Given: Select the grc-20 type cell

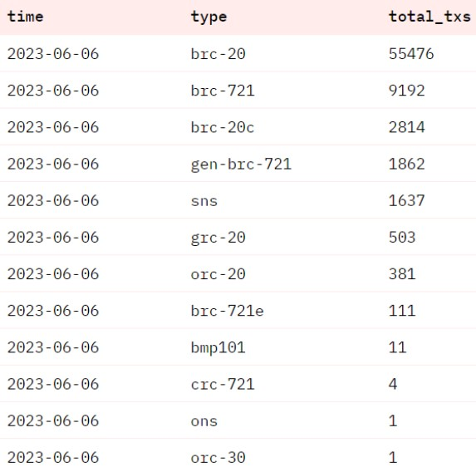Looking at the screenshot, I should 218,238.
